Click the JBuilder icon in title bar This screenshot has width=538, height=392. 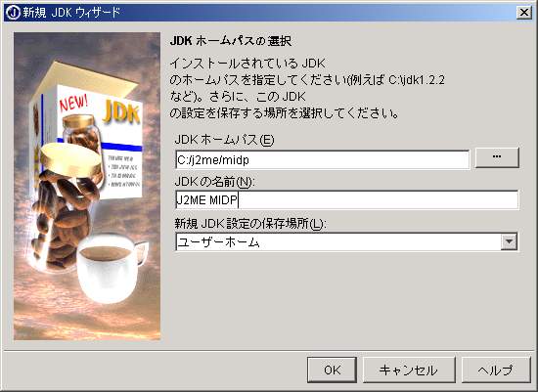point(13,13)
